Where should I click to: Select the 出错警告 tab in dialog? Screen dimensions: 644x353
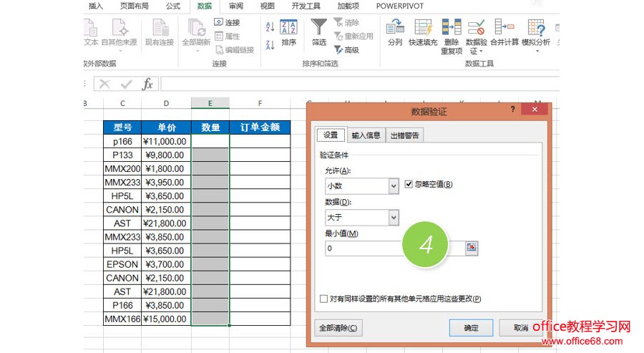pyautogui.click(x=404, y=135)
